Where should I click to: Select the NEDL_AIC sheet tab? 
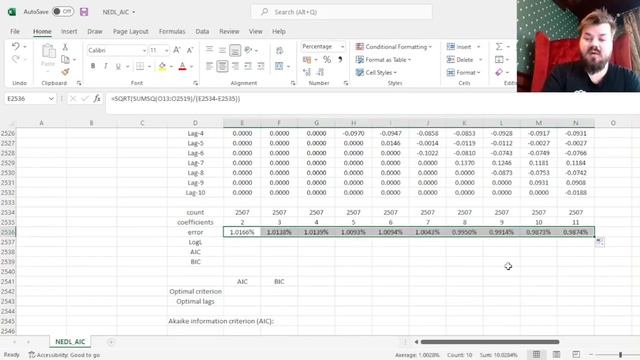[x=70, y=342]
